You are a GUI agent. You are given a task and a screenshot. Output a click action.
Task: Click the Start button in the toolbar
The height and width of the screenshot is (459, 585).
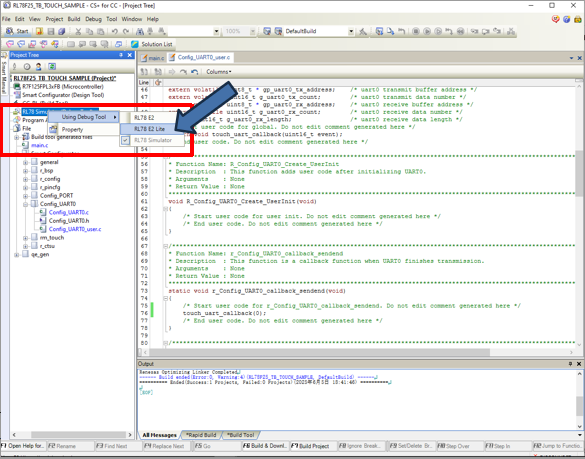coord(17,31)
